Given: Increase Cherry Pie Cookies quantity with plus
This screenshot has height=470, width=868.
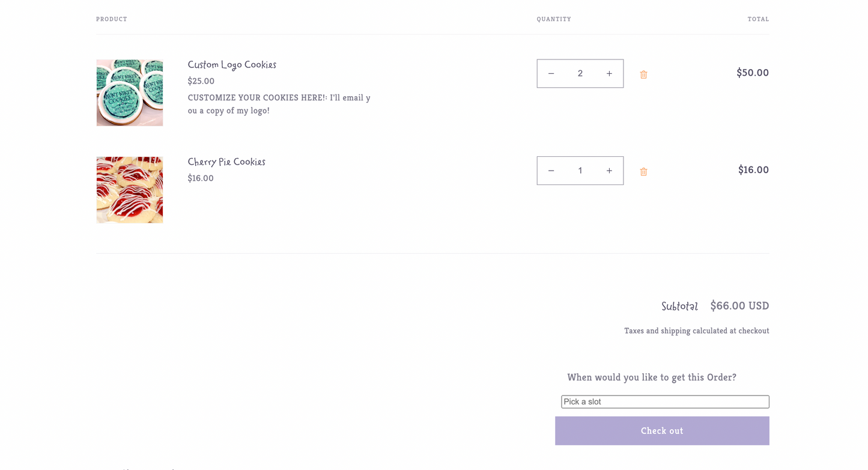Looking at the screenshot, I should (609, 171).
